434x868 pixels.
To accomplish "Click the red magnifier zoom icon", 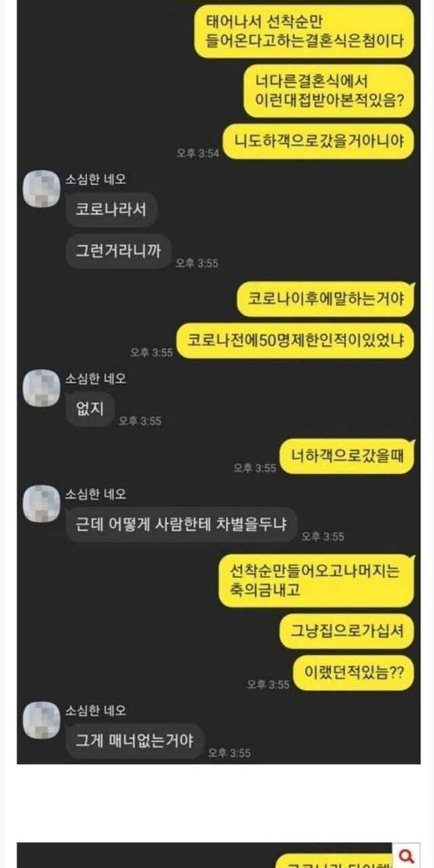I will click(x=408, y=855).
